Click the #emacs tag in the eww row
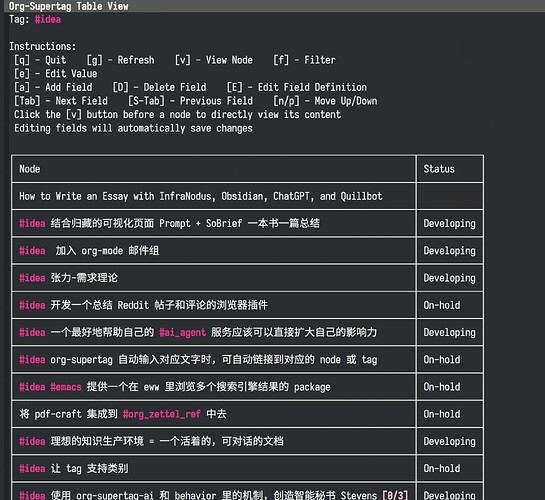This screenshot has width=545, height=500. click(66, 387)
